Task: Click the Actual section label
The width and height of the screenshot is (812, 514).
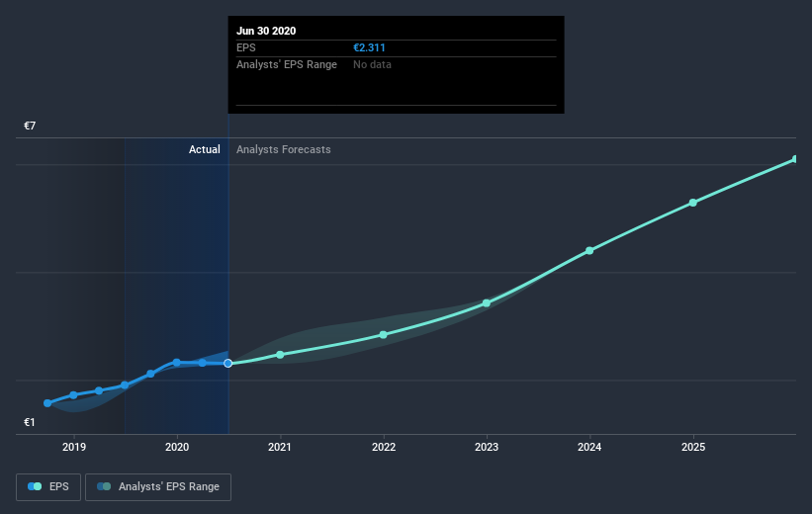Action: point(205,149)
